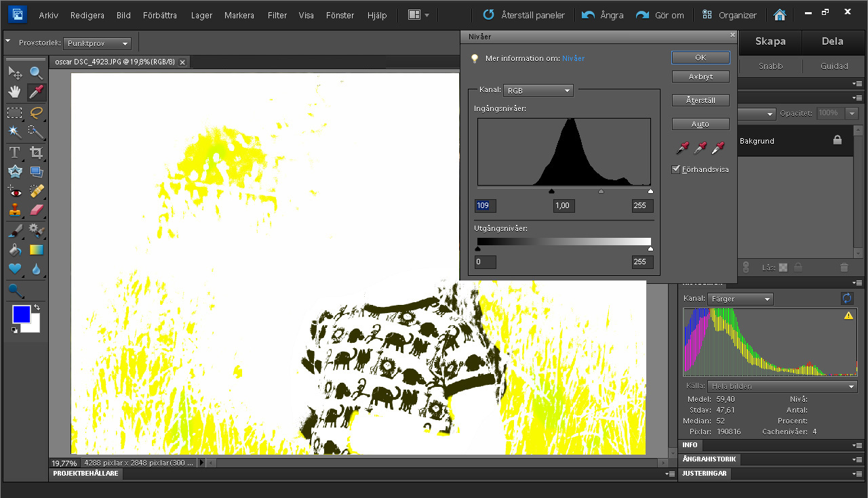Click Avbryt to cancel levels

coord(701,77)
